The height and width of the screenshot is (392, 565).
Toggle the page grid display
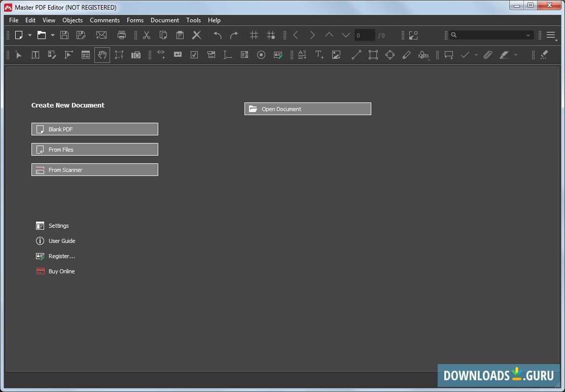pos(254,35)
